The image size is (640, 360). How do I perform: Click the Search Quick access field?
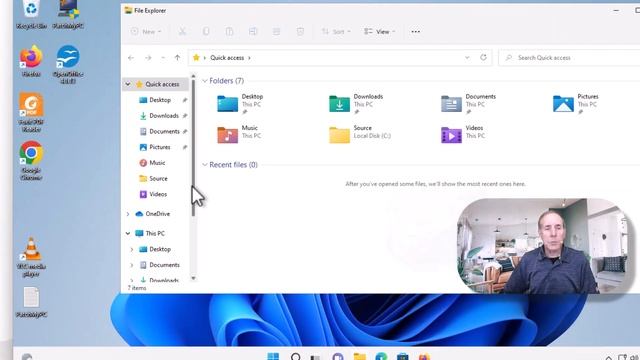[569, 58]
